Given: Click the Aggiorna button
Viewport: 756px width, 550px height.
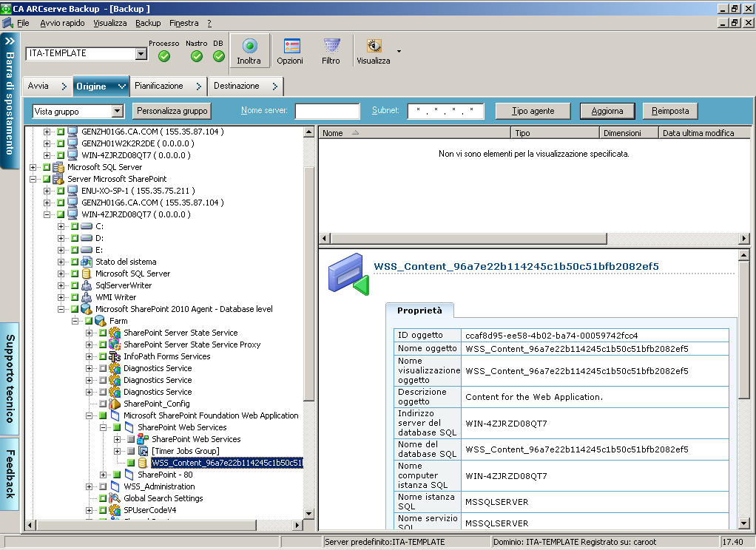Looking at the screenshot, I should [x=607, y=111].
